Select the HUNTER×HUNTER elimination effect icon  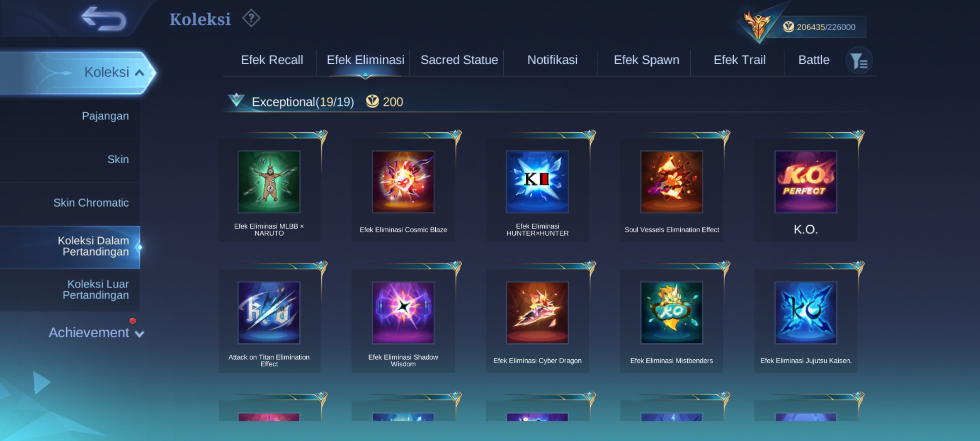(x=537, y=182)
